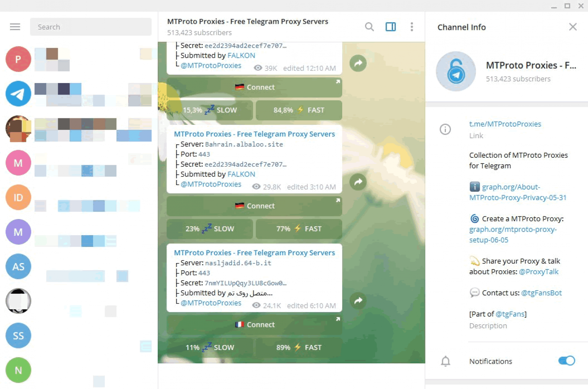The image size is (588, 389).
Task: Forward the Bahrain.albaloo.site proxy message
Action: [x=358, y=182]
